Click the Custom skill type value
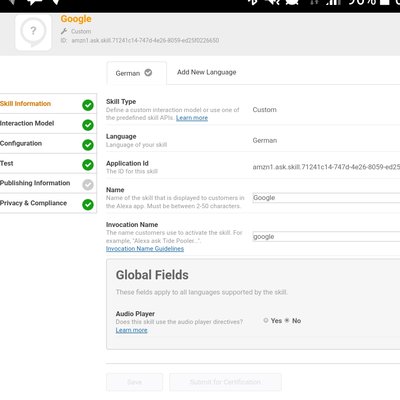The image size is (400, 400). pyautogui.click(x=265, y=110)
